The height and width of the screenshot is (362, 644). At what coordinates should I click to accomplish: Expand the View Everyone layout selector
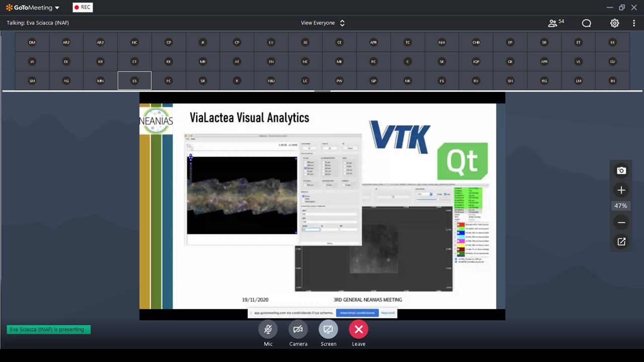323,23
